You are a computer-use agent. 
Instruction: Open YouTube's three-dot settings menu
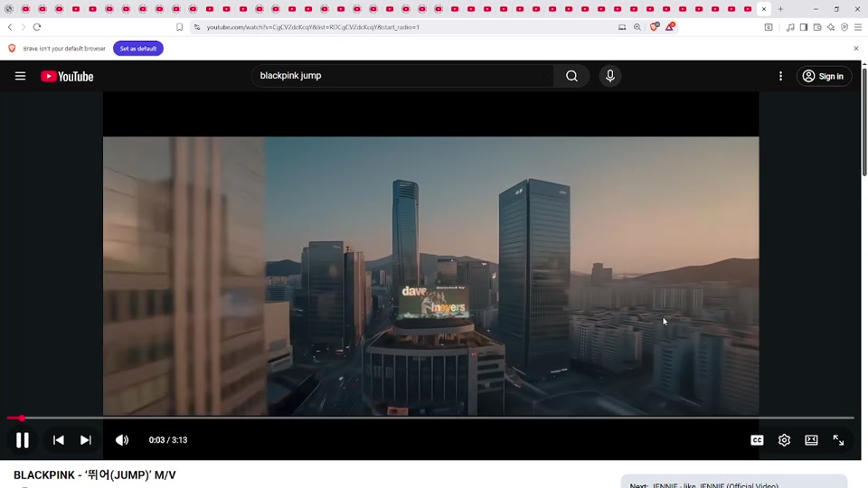[780, 76]
